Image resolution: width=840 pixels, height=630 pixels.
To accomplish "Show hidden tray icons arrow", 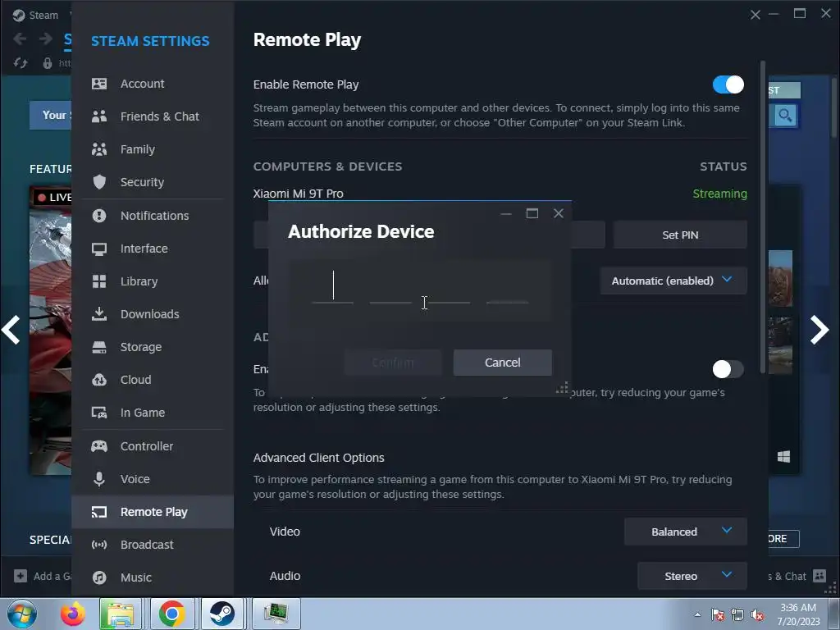I will pos(697,614).
